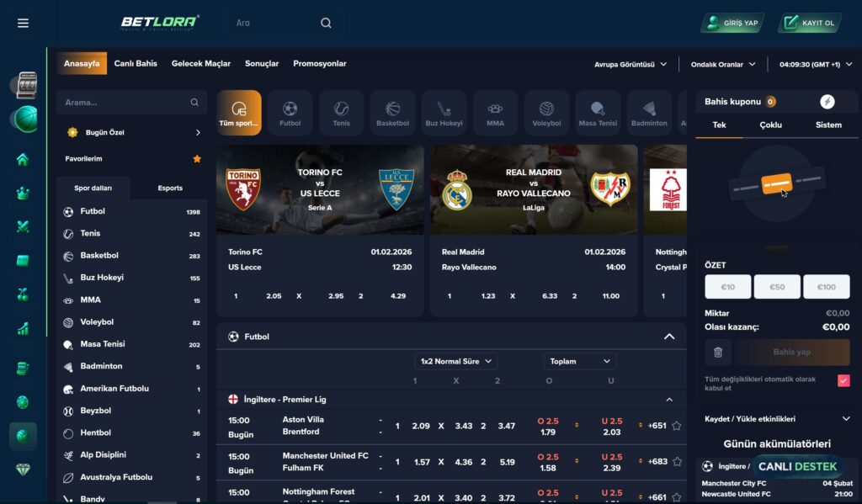Open Real Madrid vs Rayo Vallecano banner
This screenshot has width=862, height=504.
[534, 189]
